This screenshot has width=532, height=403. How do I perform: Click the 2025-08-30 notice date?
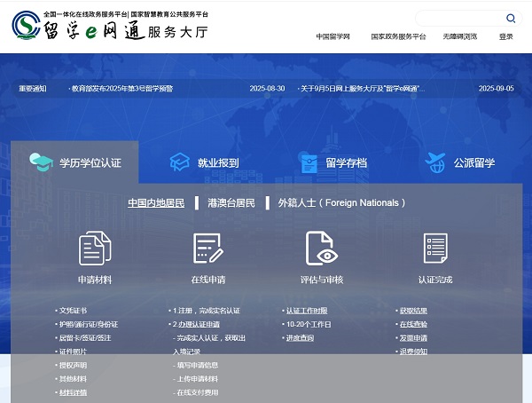(268, 89)
